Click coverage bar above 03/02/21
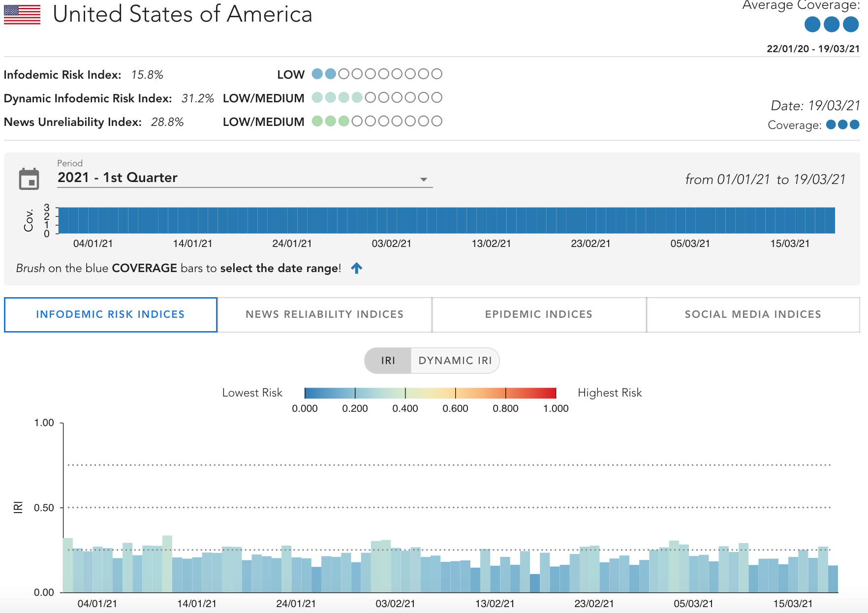 392,220
